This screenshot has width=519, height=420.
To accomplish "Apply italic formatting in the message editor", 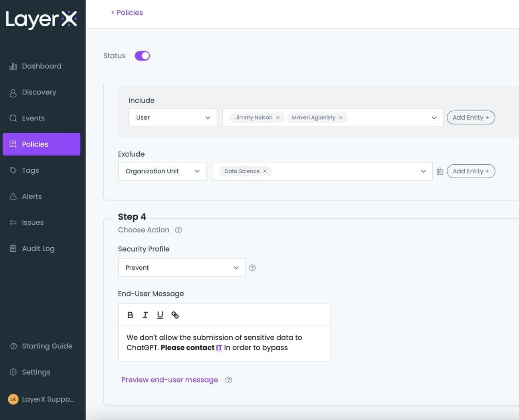I will pyautogui.click(x=145, y=315).
